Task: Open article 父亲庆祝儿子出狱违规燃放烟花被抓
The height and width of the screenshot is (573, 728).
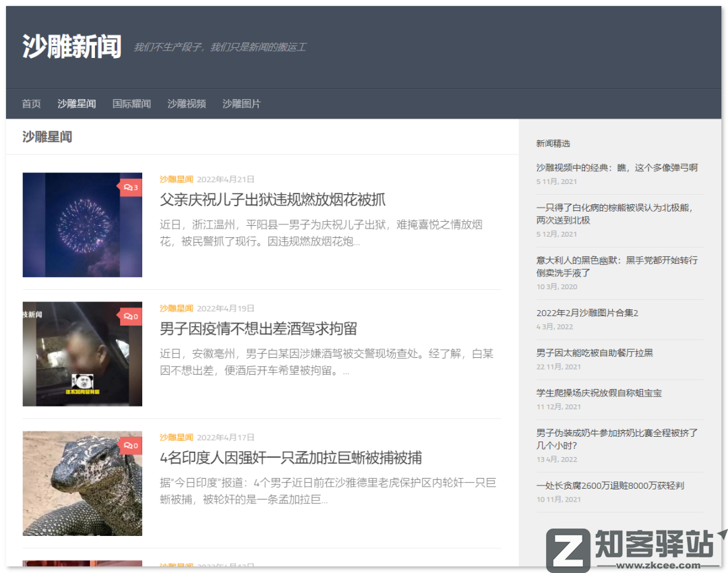Action: [279, 200]
